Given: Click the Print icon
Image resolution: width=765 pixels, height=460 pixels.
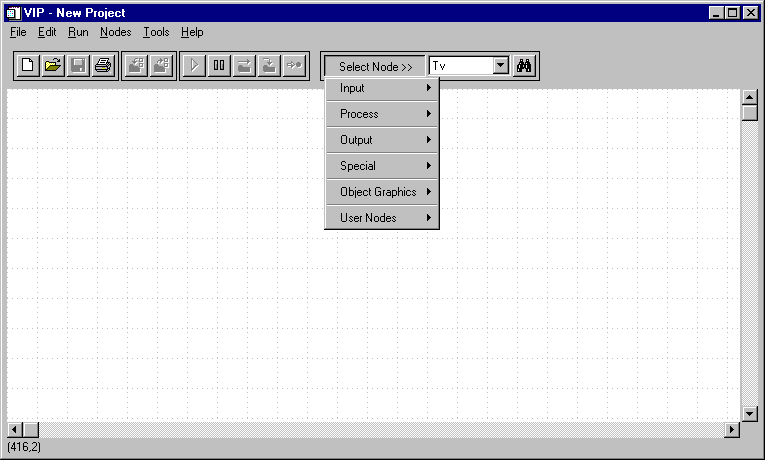Looking at the screenshot, I should click(103, 66).
